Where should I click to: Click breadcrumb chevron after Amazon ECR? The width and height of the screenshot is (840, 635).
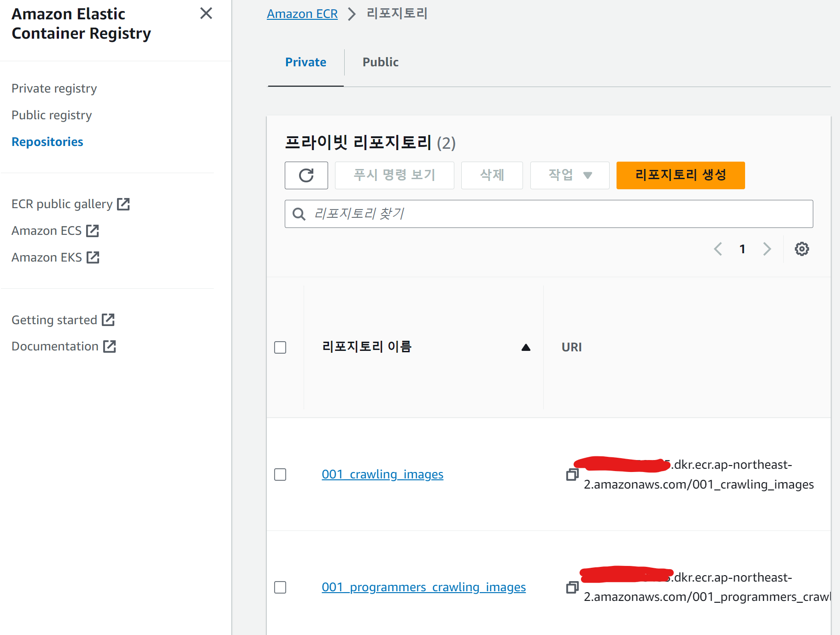point(352,14)
